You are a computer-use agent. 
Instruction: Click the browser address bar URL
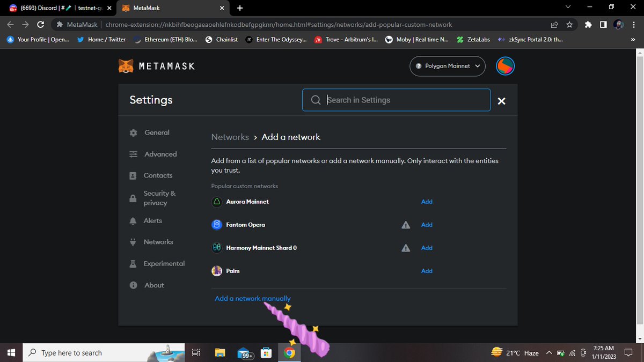tap(279, 25)
